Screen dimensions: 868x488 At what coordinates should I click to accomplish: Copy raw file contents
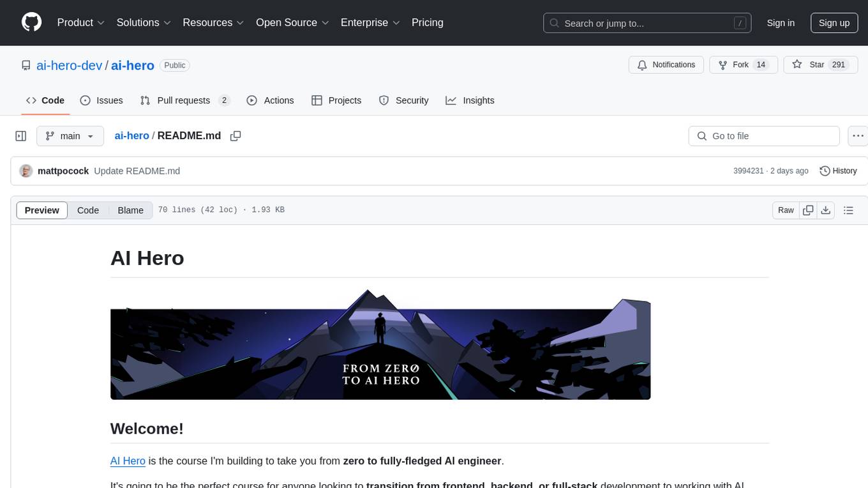click(x=809, y=210)
